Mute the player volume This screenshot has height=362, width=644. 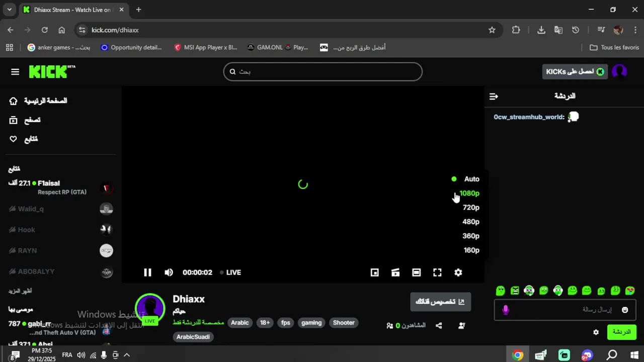pos(169,273)
